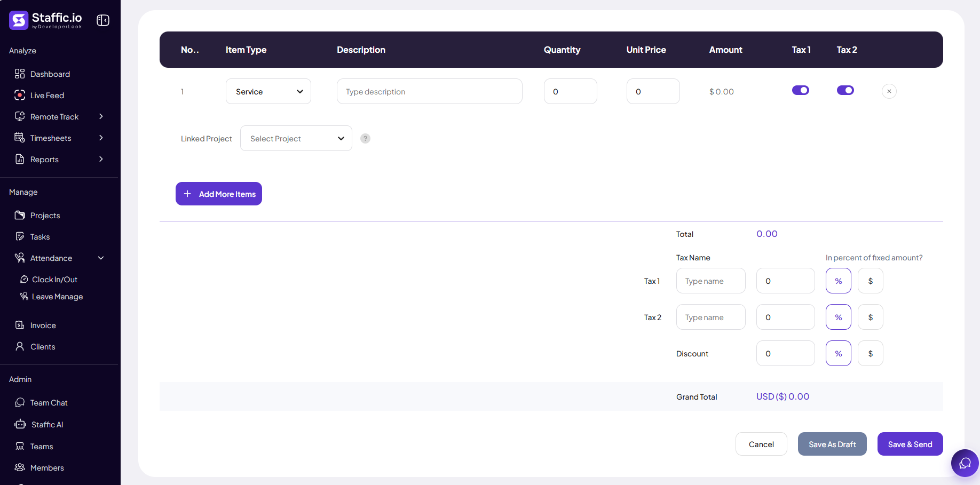The height and width of the screenshot is (485, 980).
Task: Click the Quantity input field
Action: (571, 91)
